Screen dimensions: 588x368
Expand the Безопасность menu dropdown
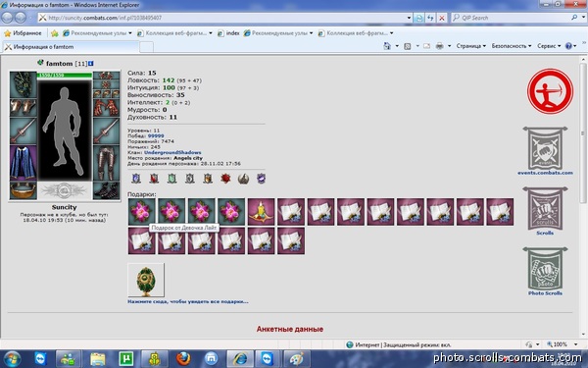[x=512, y=46]
